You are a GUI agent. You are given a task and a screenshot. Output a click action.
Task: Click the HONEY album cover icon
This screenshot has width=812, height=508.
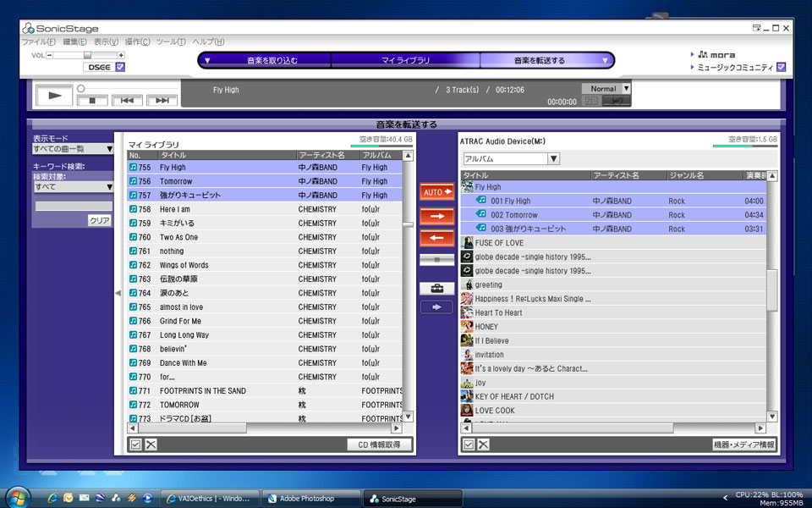pyautogui.click(x=467, y=327)
